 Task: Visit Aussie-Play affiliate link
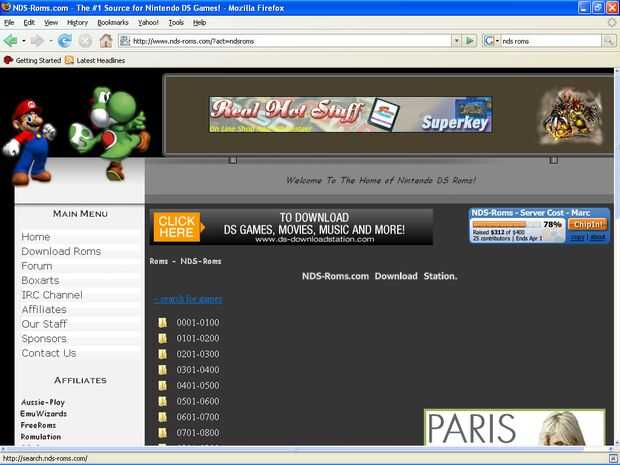point(43,402)
